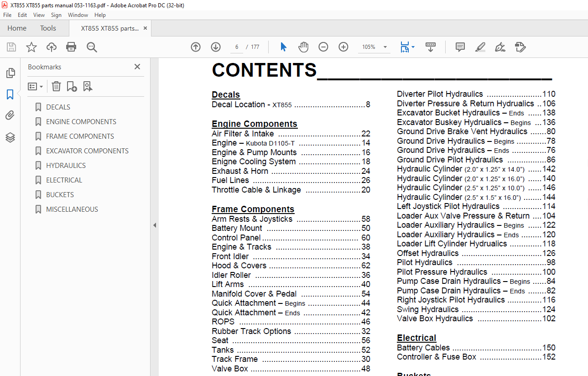Upload the file to cloud storage
588x376 pixels.
tap(52, 47)
